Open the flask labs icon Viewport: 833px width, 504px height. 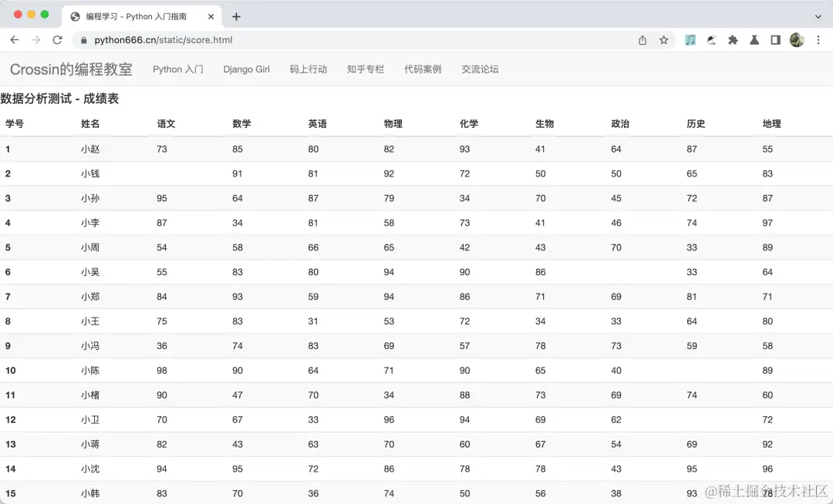point(754,40)
